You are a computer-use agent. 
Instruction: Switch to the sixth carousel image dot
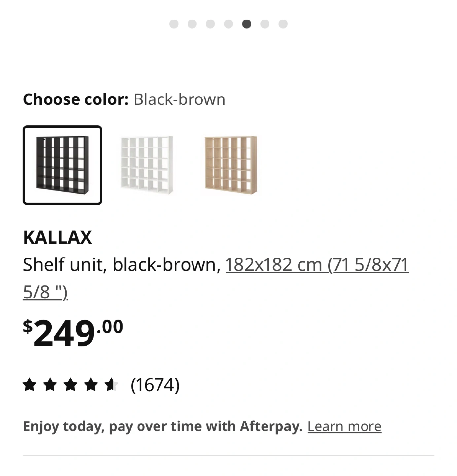(x=265, y=24)
